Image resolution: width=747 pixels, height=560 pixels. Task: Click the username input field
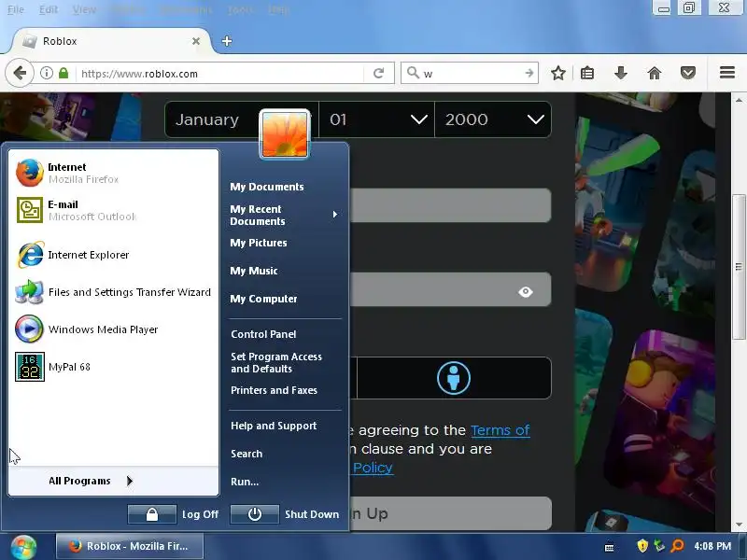tap(451, 205)
